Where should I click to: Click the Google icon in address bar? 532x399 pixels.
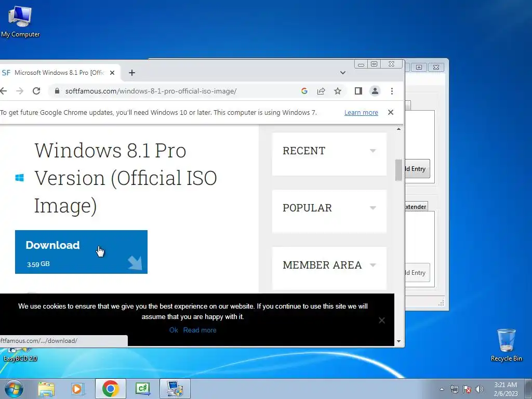304,91
